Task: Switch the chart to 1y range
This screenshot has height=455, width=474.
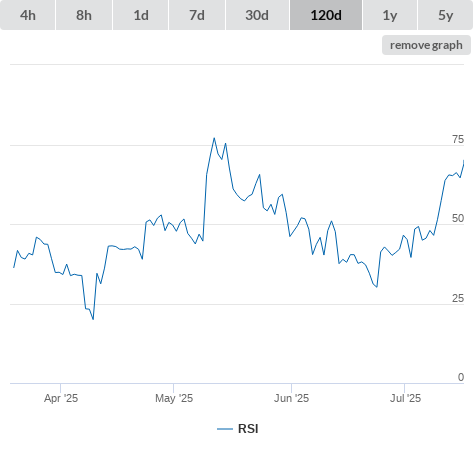Action: pyautogui.click(x=390, y=15)
